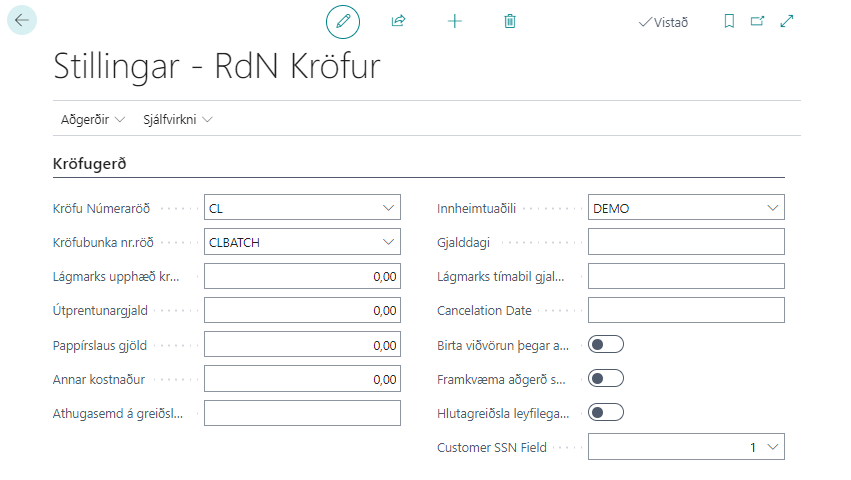Expand Kröfubunka nr.röð dropdown
This screenshot has height=480, width=851.
coord(388,242)
